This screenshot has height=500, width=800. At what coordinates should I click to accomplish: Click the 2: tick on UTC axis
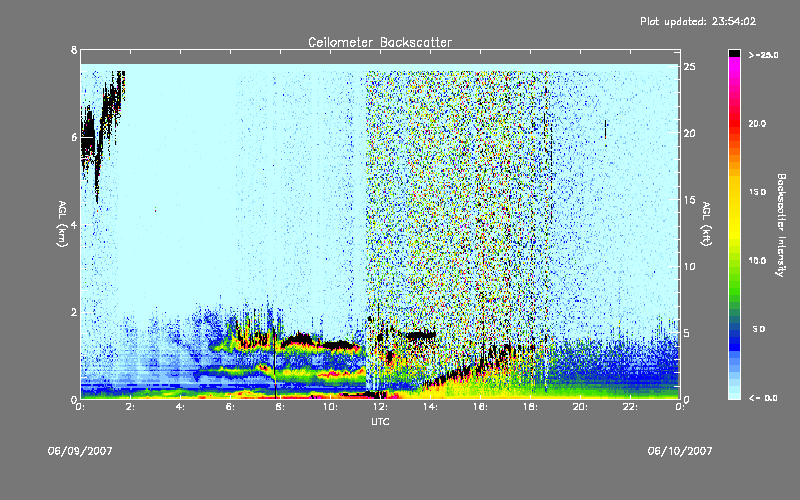(130, 407)
